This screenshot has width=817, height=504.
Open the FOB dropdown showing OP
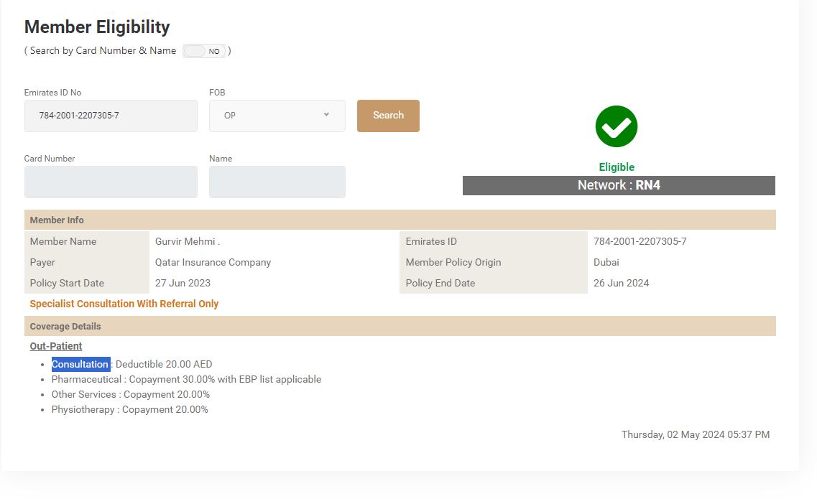277,116
